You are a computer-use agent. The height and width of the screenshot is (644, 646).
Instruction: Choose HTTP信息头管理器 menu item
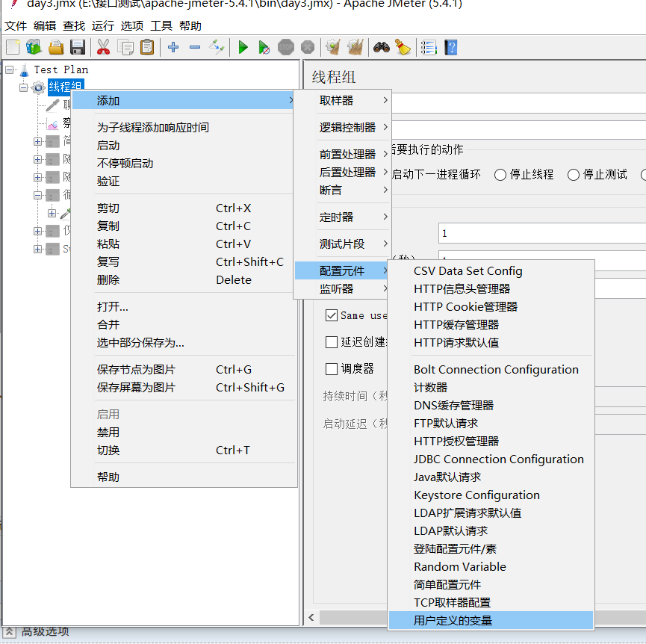pyautogui.click(x=491, y=289)
